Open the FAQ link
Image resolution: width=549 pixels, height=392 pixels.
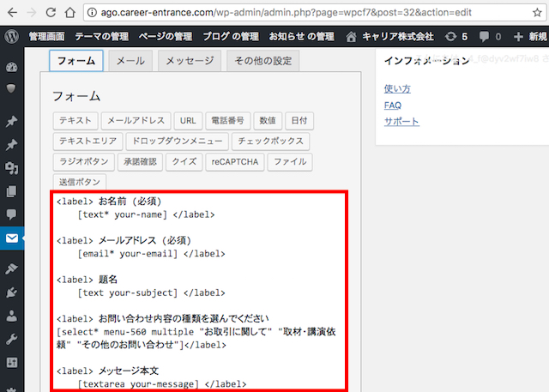pyautogui.click(x=393, y=105)
